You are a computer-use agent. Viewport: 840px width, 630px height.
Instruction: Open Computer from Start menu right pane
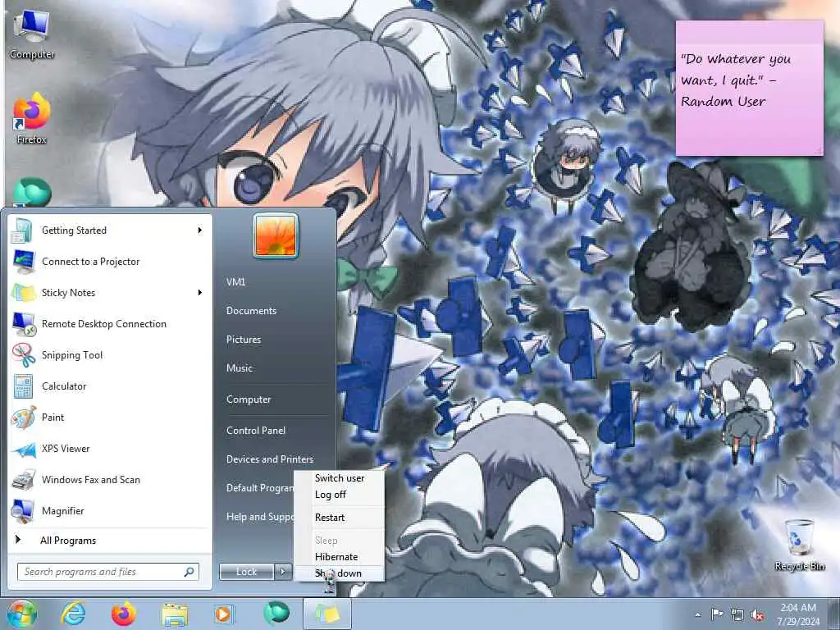click(x=249, y=399)
